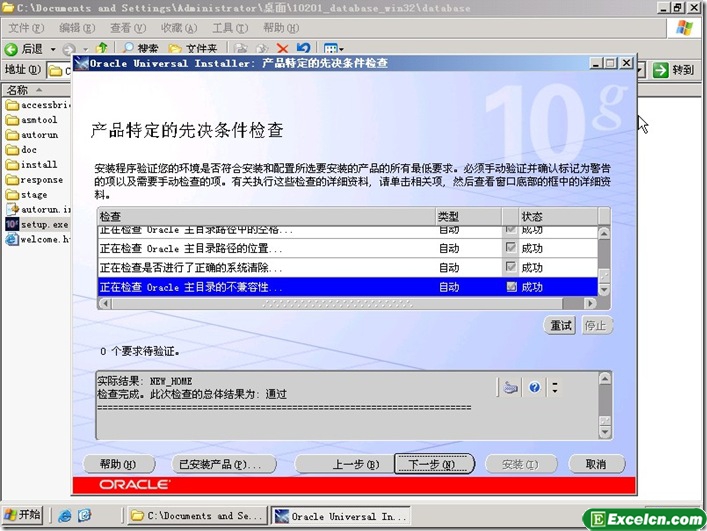Select the stage folder
This screenshot has width=707, height=531.
pos(27,195)
